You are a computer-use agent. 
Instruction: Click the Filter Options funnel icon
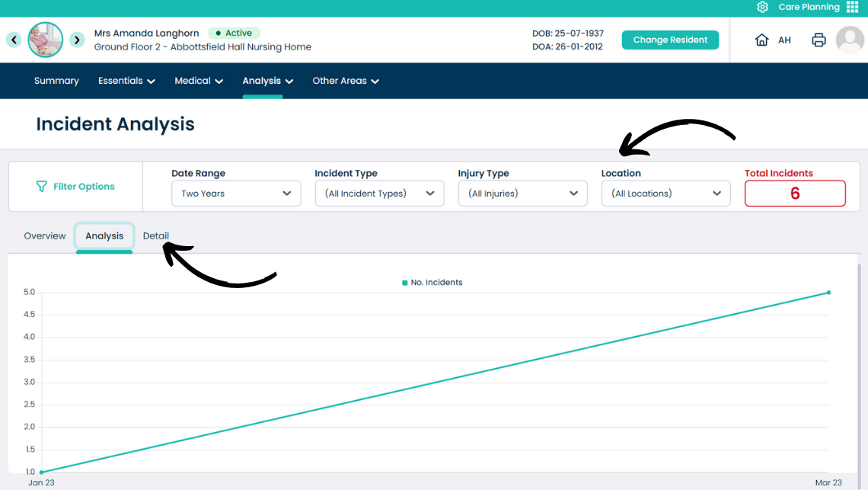pyautogui.click(x=42, y=187)
